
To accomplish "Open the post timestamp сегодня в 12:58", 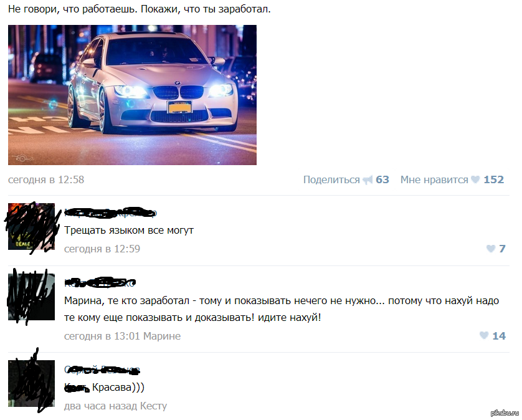I will 46,180.
